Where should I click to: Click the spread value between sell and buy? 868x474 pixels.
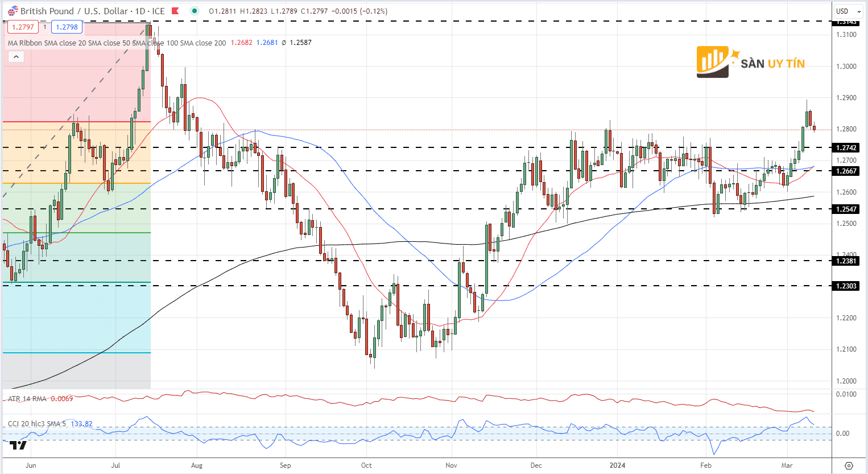(45, 27)
